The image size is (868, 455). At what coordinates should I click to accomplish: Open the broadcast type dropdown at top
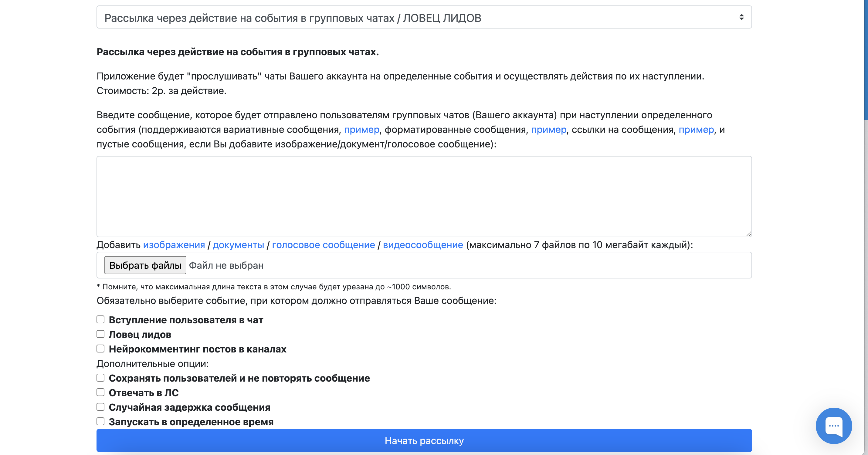(x=424, y=16)
